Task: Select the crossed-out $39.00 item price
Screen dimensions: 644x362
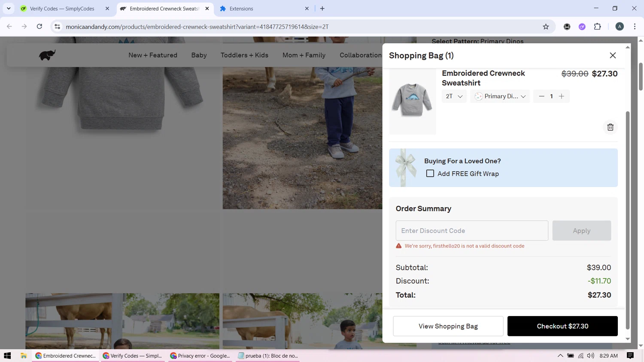Action: (575, 73)
